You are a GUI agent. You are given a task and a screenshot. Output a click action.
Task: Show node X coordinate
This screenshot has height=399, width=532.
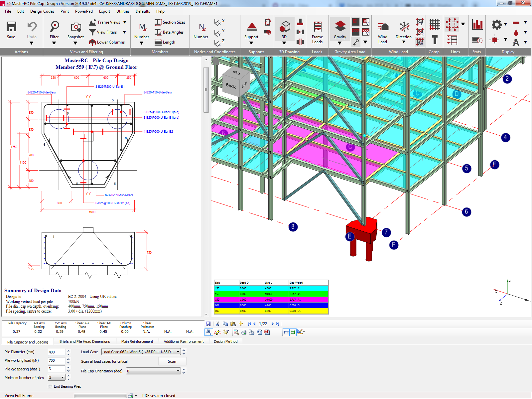pyautogui.click(x=219, y=22)
